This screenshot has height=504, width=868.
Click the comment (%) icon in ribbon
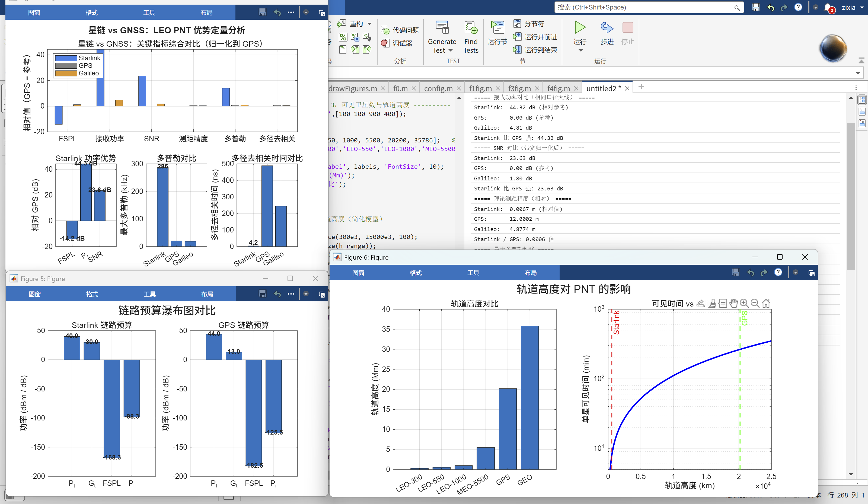[x=343, y=37]
